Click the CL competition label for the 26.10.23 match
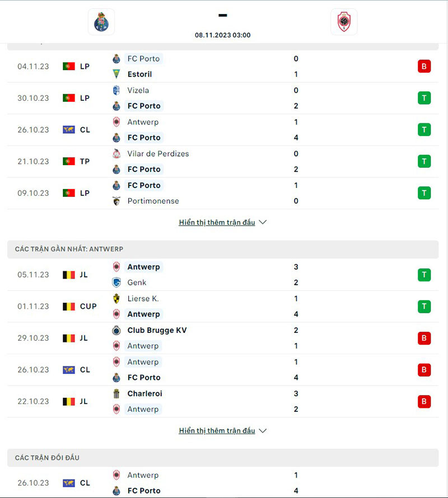The height and width of the screenshot is (498, 448). point(85,129)
